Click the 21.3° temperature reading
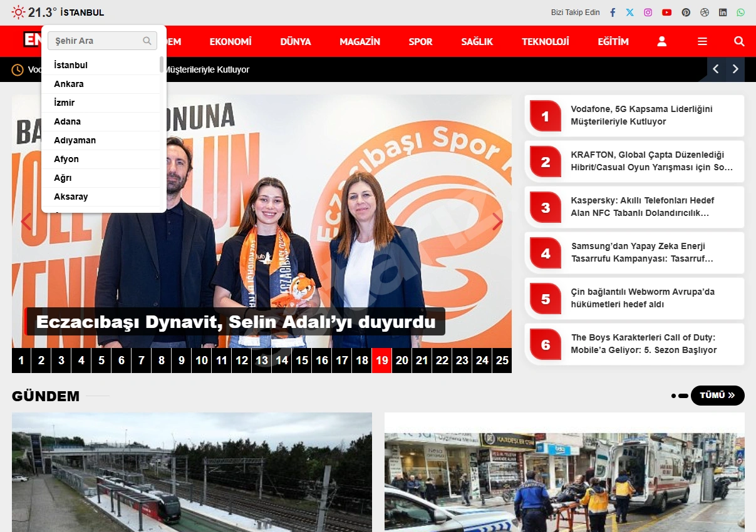The image size is (756, 532). point(43,12)
